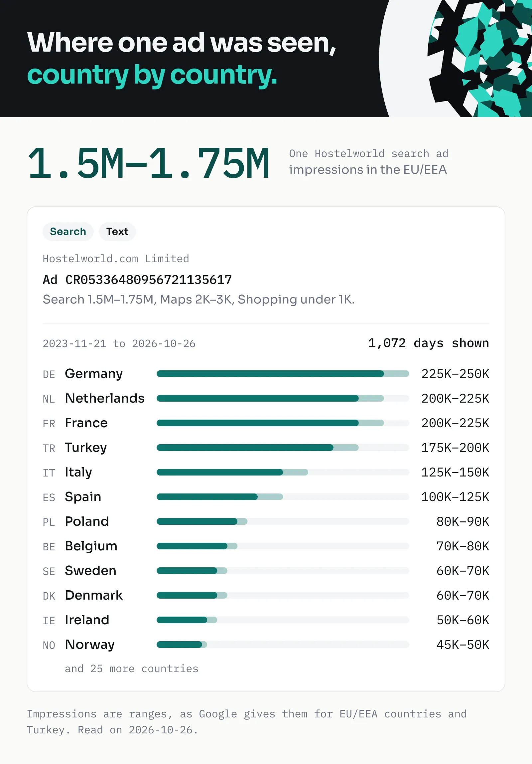The image size is (532, 764).
Task: Click Sweden's 60K–70K value
Action: (463, 571)
